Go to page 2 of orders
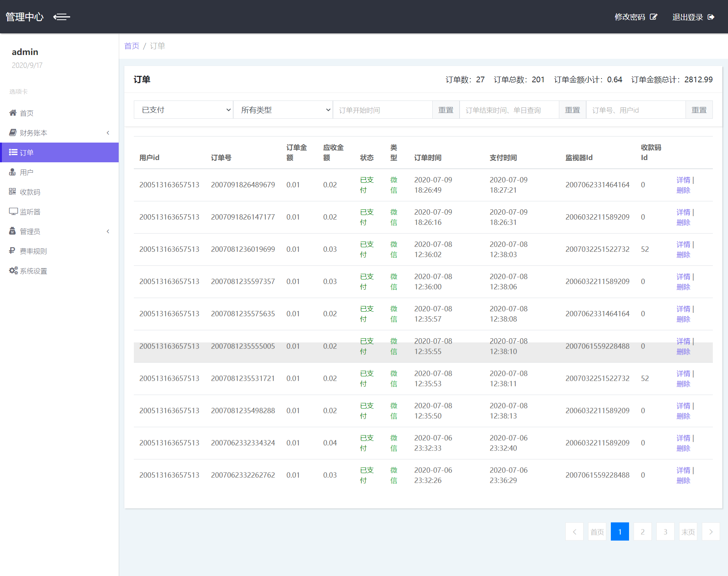 (642, 532)
